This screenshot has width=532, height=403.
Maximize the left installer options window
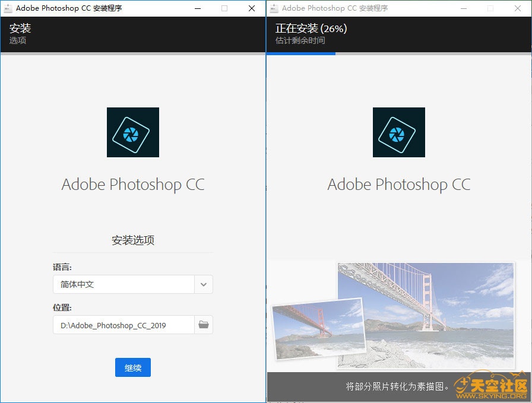pyautogui.click(x=224, y=8)
